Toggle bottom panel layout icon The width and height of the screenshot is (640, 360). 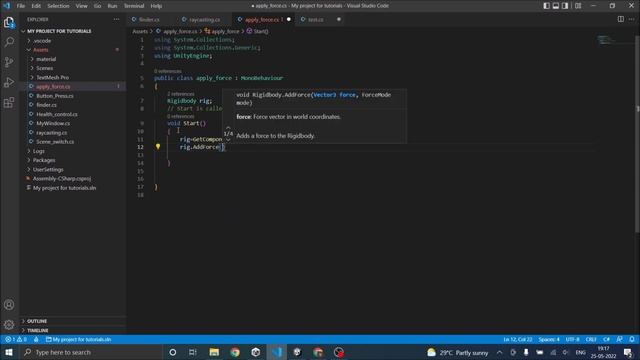pos(556,6)
